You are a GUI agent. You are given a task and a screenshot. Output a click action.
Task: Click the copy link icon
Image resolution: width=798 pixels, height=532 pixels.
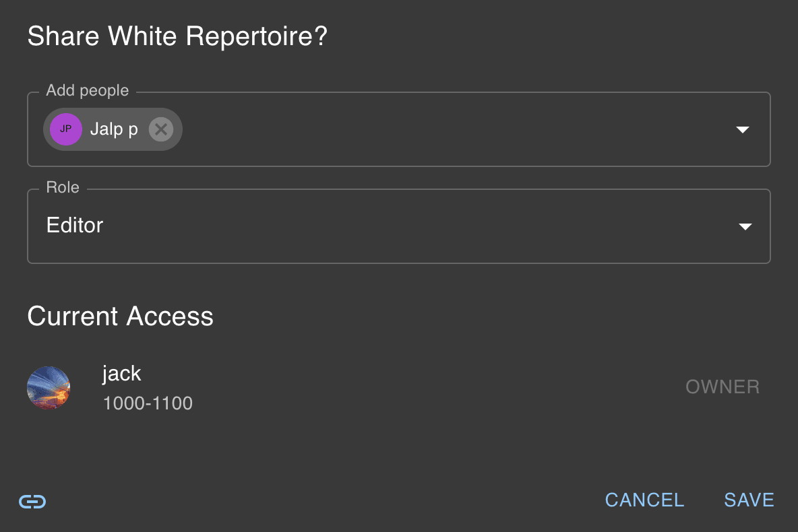coord(32,502)
